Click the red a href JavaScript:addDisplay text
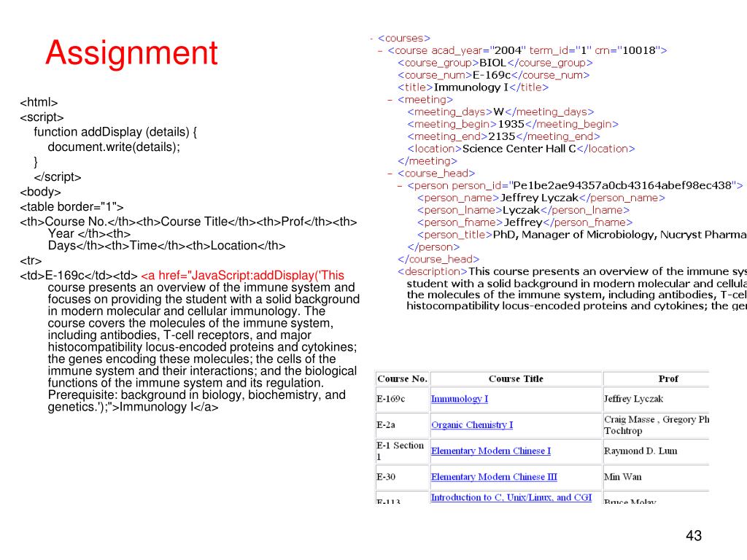The height and width of the screenshot is (560, 747). point(242,276)
